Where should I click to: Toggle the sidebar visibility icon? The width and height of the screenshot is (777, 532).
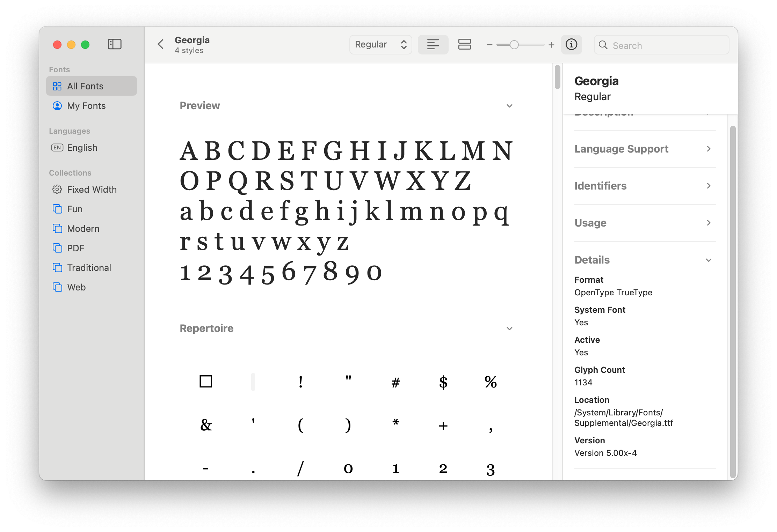[115, 44]
